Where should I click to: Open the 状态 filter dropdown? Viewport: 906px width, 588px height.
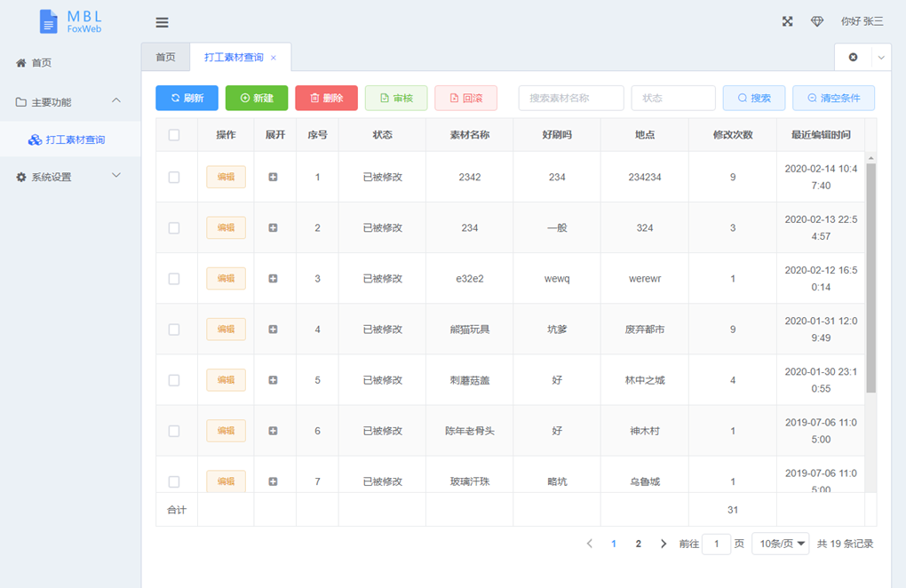click(673, 99)
